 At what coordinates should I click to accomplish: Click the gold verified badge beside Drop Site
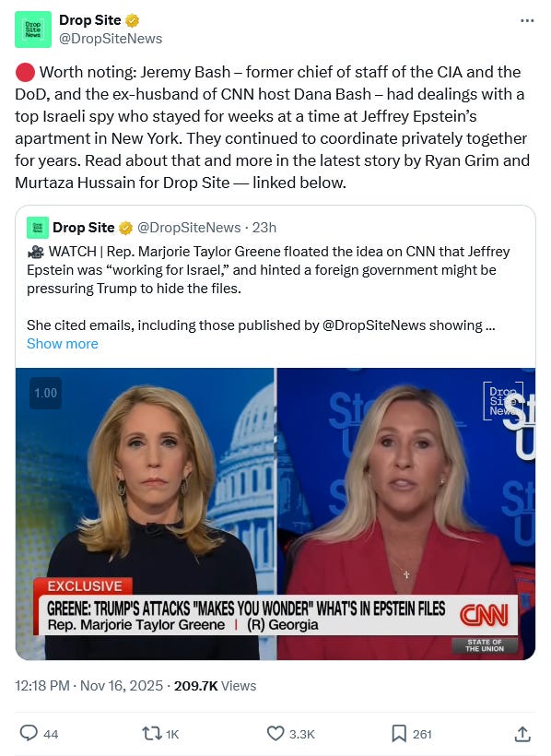click(132, 20)
